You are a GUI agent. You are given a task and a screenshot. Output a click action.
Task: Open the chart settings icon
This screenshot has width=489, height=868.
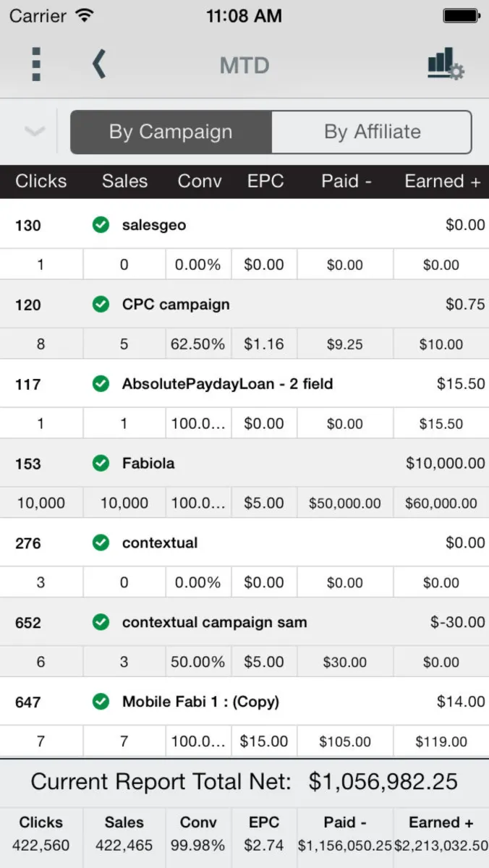(446, 64)
